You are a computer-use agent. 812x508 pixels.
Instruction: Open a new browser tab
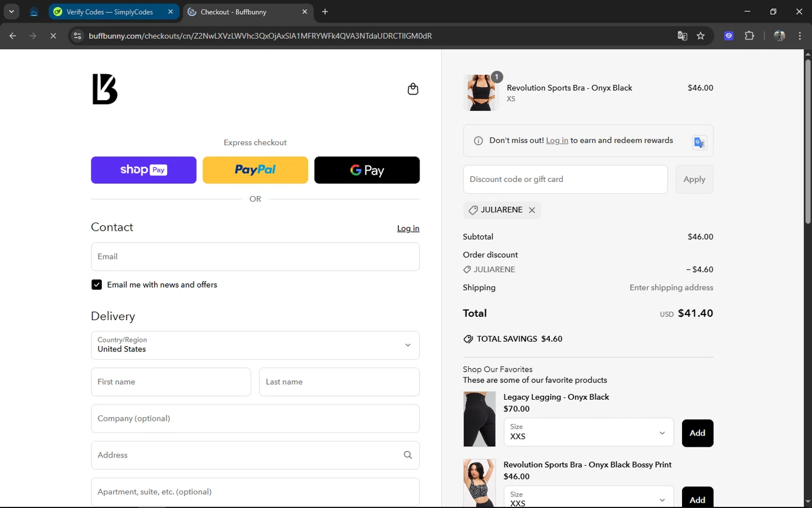pos(325,11)
